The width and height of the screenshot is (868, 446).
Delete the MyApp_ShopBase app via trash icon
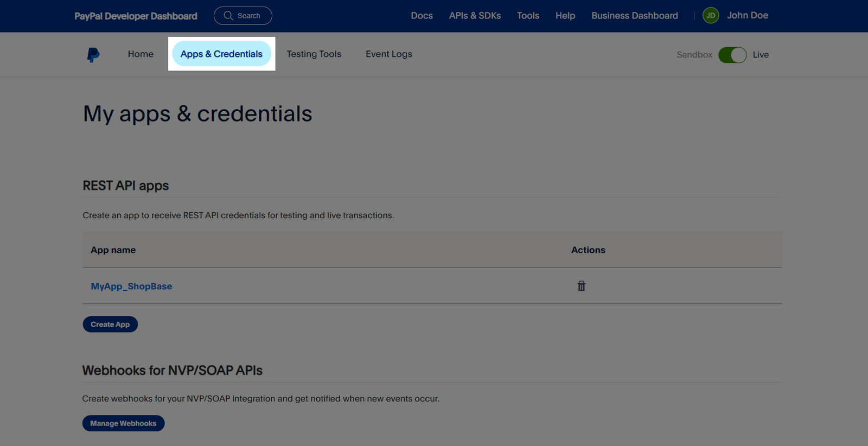pos(581,286)
